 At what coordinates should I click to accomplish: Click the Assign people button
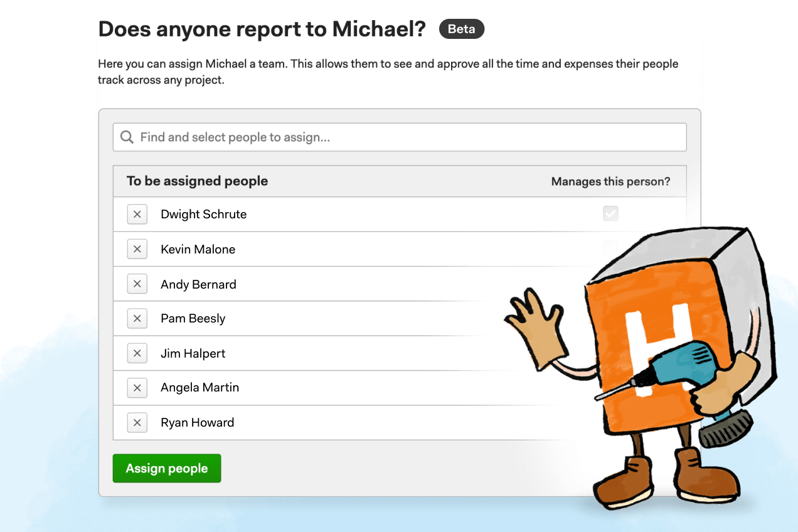click(x=167, y=468)
